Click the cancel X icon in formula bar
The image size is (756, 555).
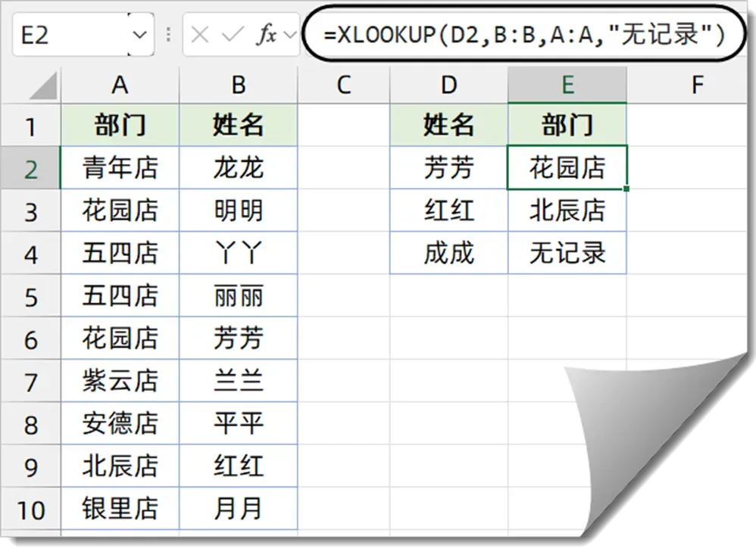point(199,35)
